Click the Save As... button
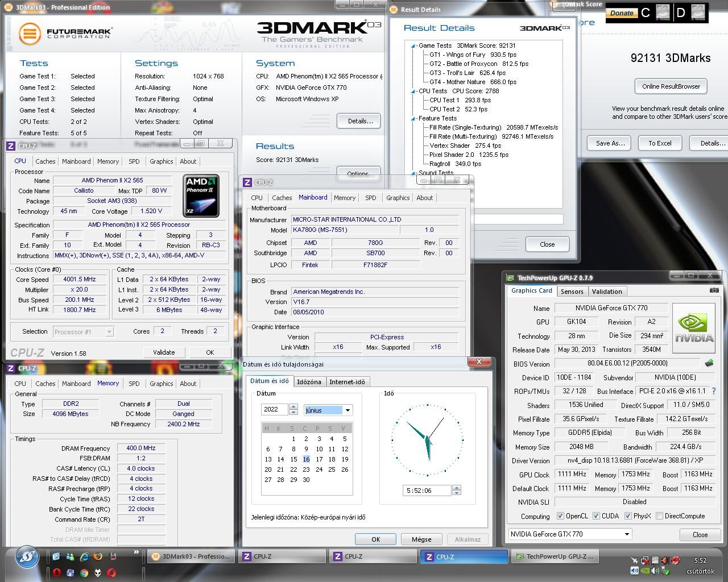Image resolution: width=728 pixels, height=582 pixels. 610,143
